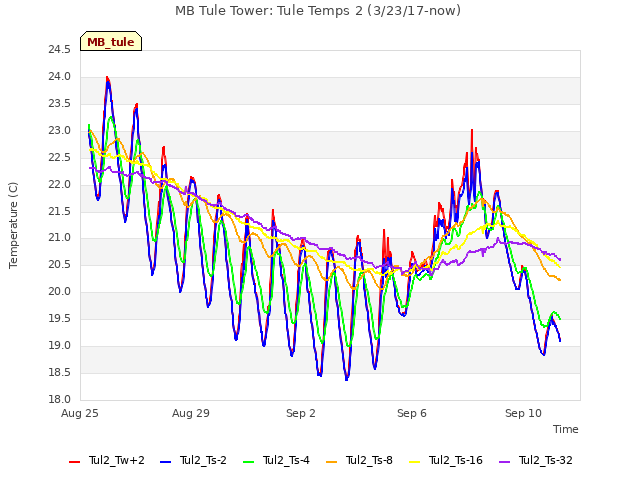This screenshot has width=640, height=480.
Task: Click the 18.5 y-axis tick label
Action: [60, 372]
